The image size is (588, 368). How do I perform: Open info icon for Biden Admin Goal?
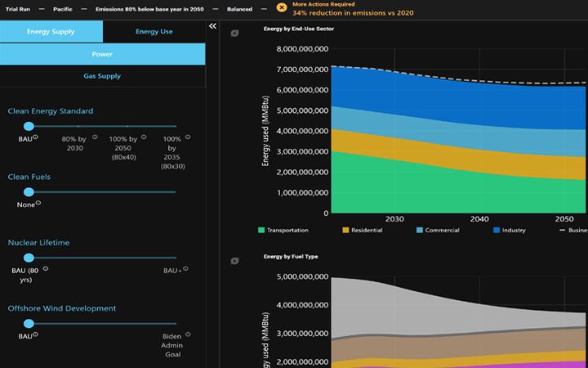(189, 334)
